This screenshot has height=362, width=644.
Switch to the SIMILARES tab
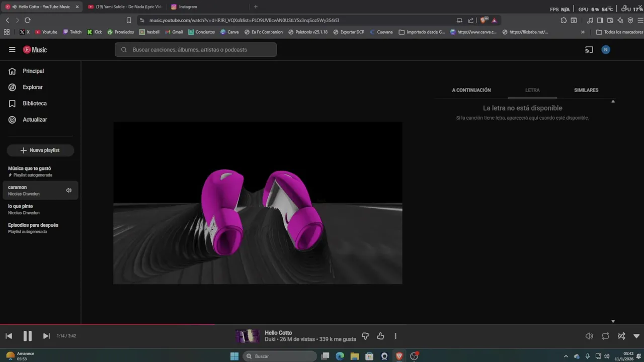(x=586, y=90)
